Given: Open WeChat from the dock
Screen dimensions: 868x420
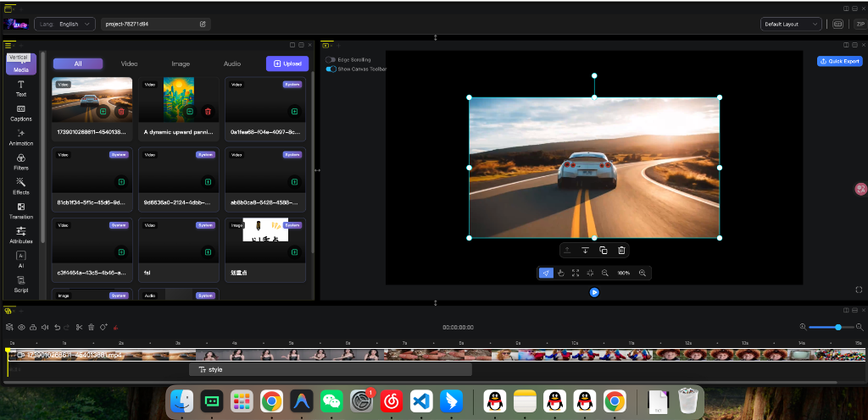Looking at the screenshot, I should [331, 401].
